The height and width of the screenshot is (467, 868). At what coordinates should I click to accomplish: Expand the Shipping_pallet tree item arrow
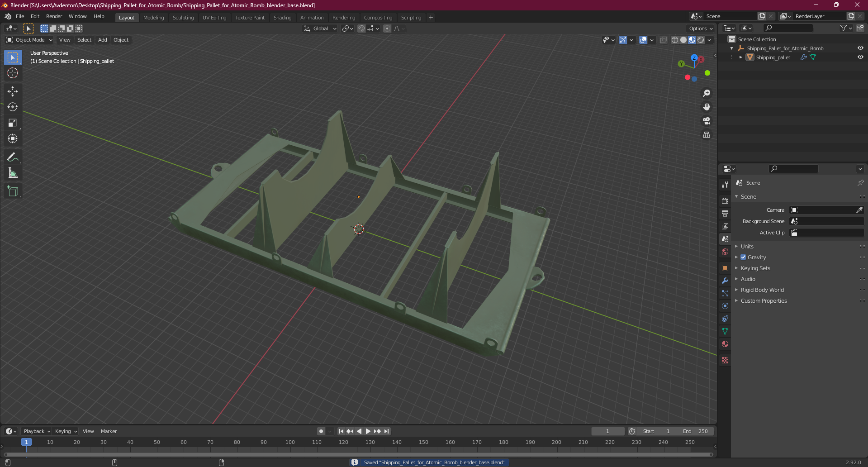740,57
